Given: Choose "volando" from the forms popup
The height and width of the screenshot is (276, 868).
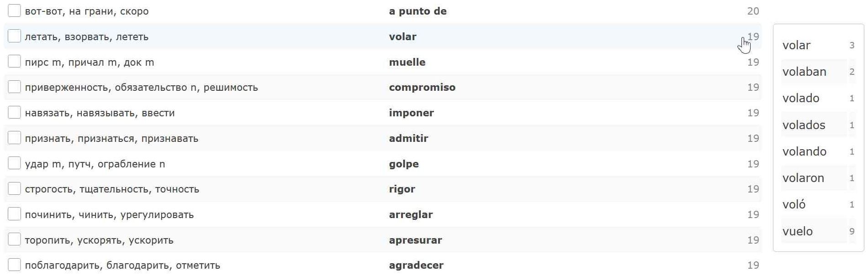Looking at the screenshot, I should click(x=804, y=151).
